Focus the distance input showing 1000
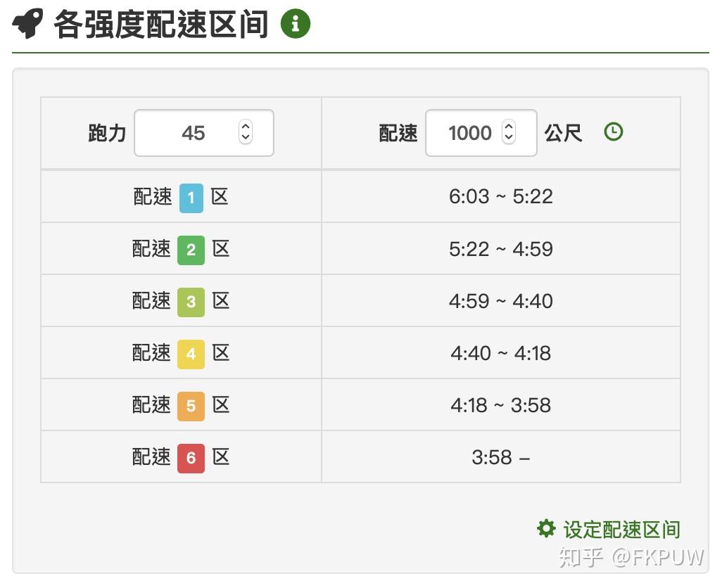The image size is (722, 588). coord(469,133)
